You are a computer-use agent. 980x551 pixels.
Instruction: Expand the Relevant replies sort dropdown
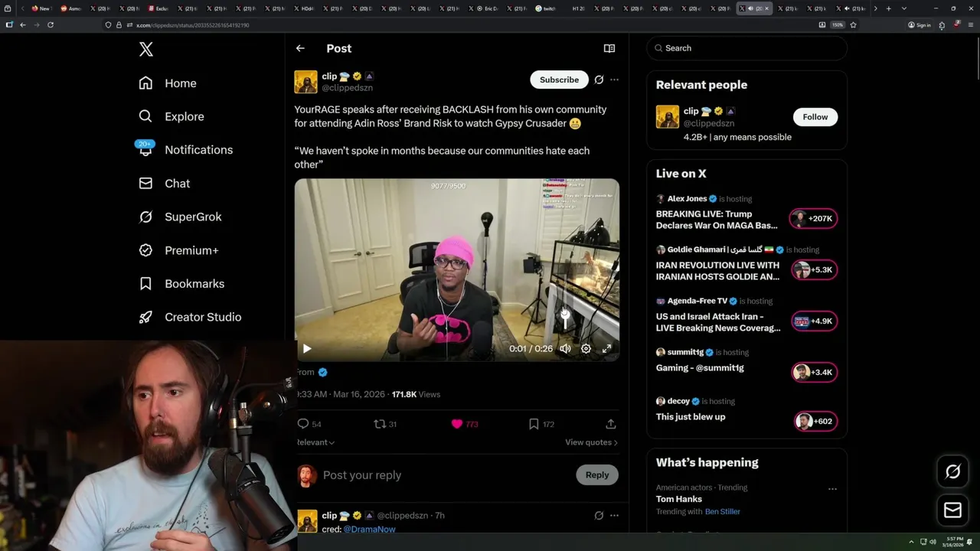coord(315,442)
